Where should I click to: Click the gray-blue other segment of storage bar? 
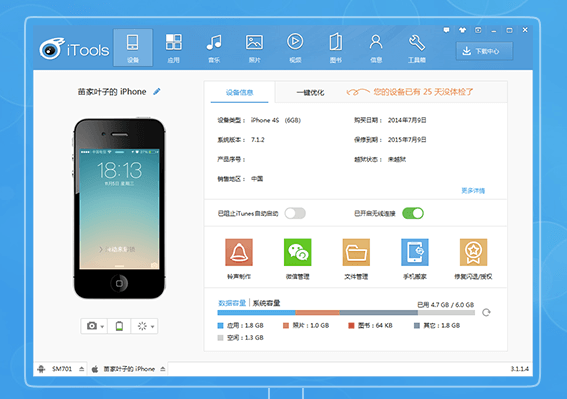click(379, 313)
